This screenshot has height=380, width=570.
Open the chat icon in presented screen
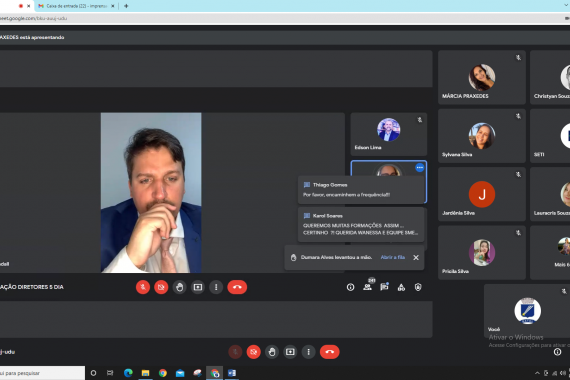(384, 287)
